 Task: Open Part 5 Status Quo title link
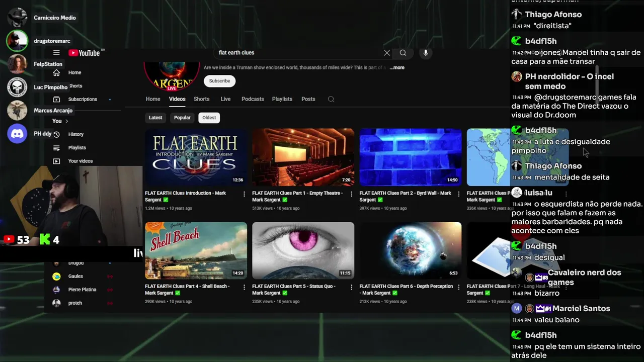point(293,290)
